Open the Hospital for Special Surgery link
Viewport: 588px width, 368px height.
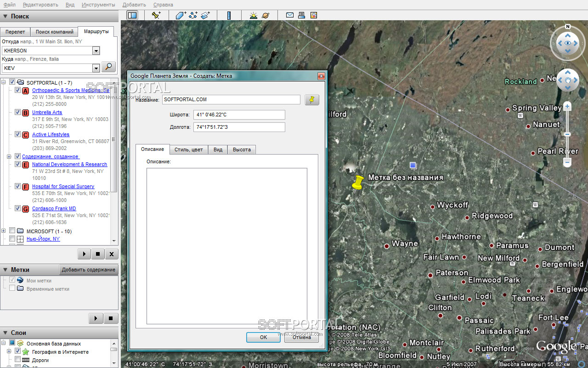63,186
